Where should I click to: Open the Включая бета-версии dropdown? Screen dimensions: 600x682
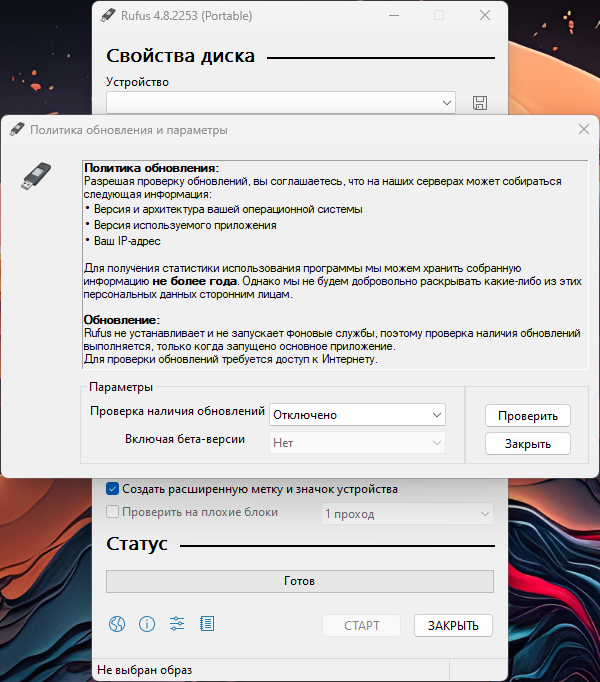coord(357,443)
